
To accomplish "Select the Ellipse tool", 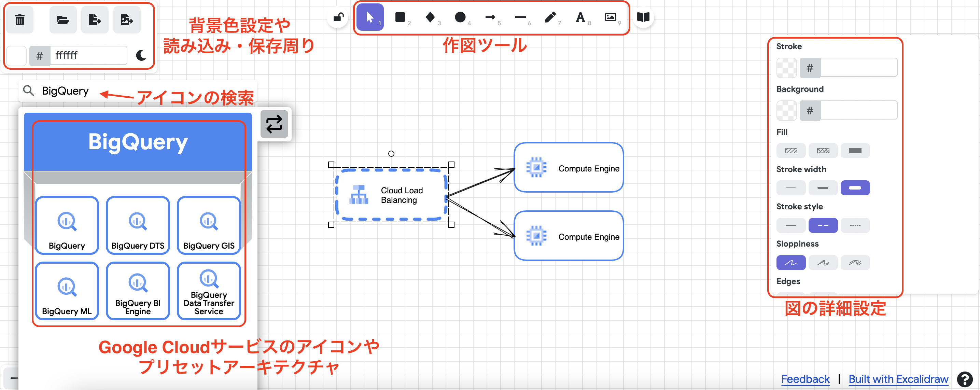I will coord(460,17).
